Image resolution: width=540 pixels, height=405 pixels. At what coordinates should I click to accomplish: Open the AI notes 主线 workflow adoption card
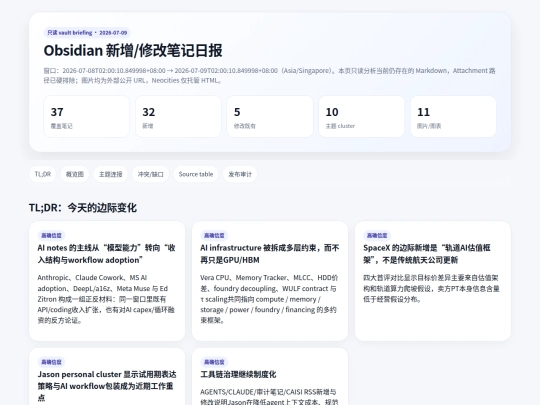(x=107, y=281)
